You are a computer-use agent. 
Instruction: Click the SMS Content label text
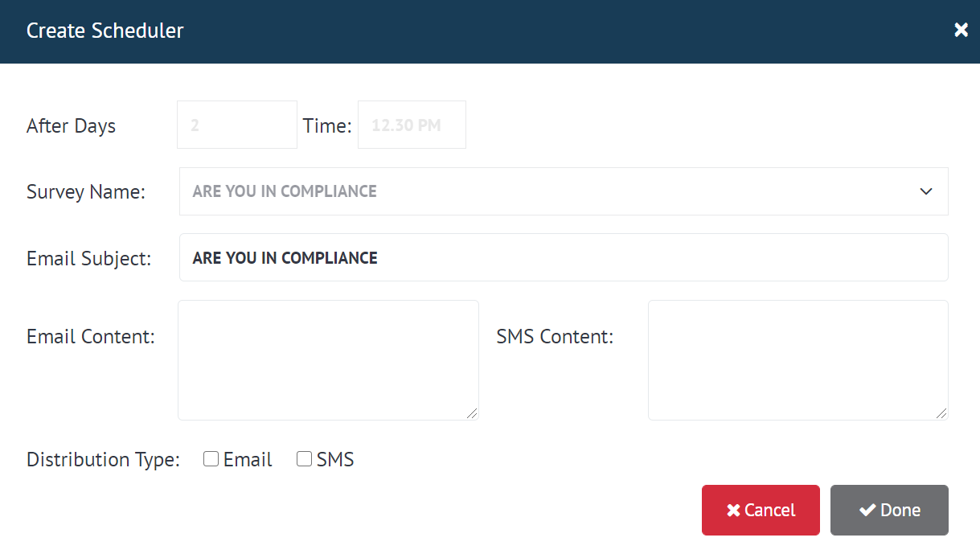click(x=555, y=337)
